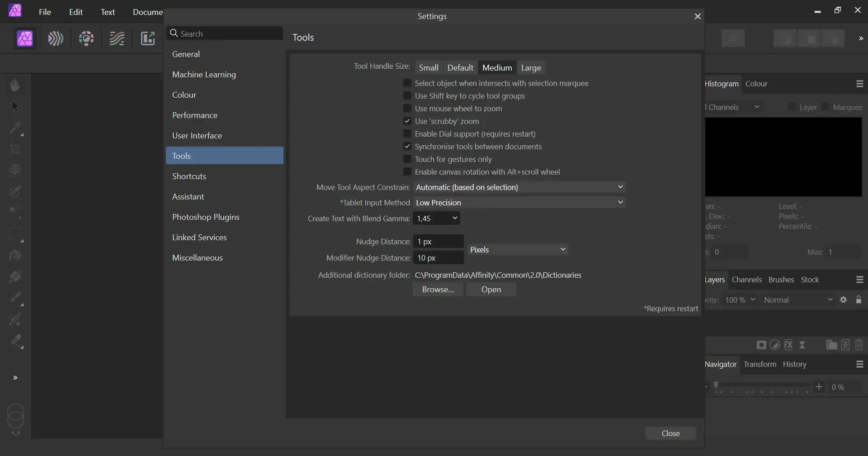Click the Navigator zoom slider handle
The height and width of the screenshot is (456, 868).
coord(716,385)
